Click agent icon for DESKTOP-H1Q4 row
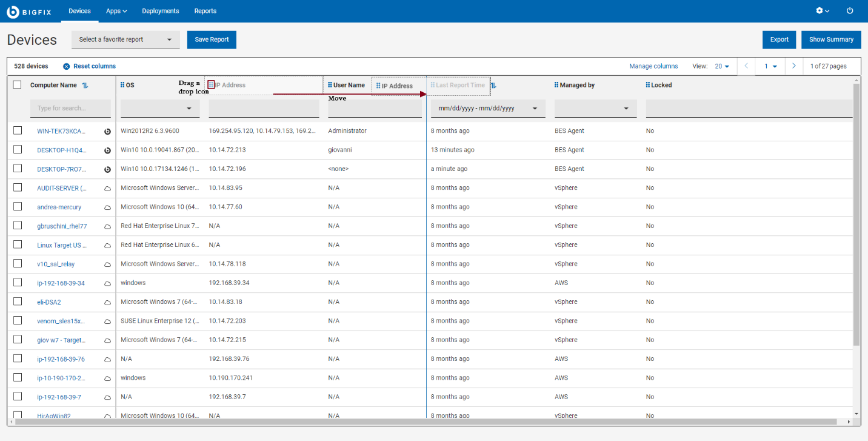 108,150
